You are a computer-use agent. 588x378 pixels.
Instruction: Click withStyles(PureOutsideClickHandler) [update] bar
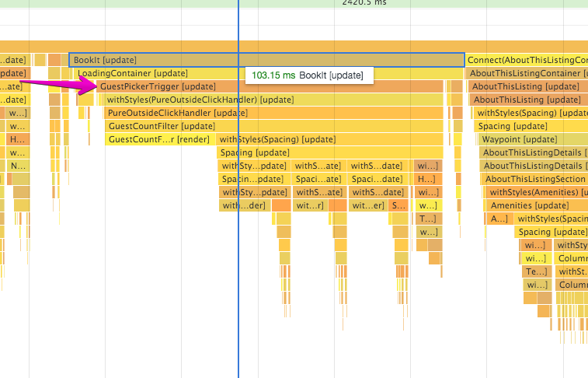(273, 100)
